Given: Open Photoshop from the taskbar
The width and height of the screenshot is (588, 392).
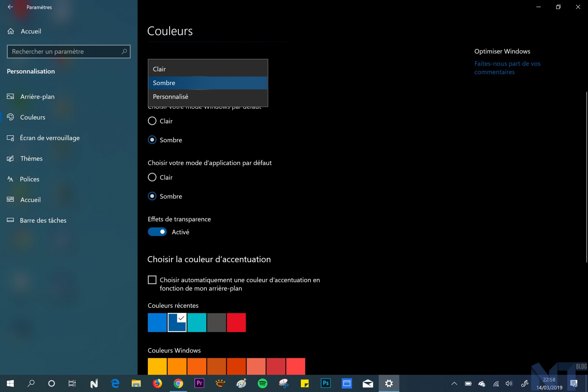Looking at the screenshot, I should (326, 383).
